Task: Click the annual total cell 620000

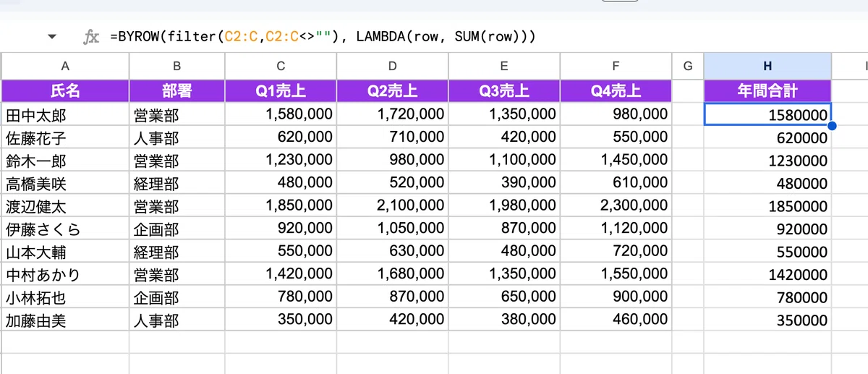Action: click(767, 137)
